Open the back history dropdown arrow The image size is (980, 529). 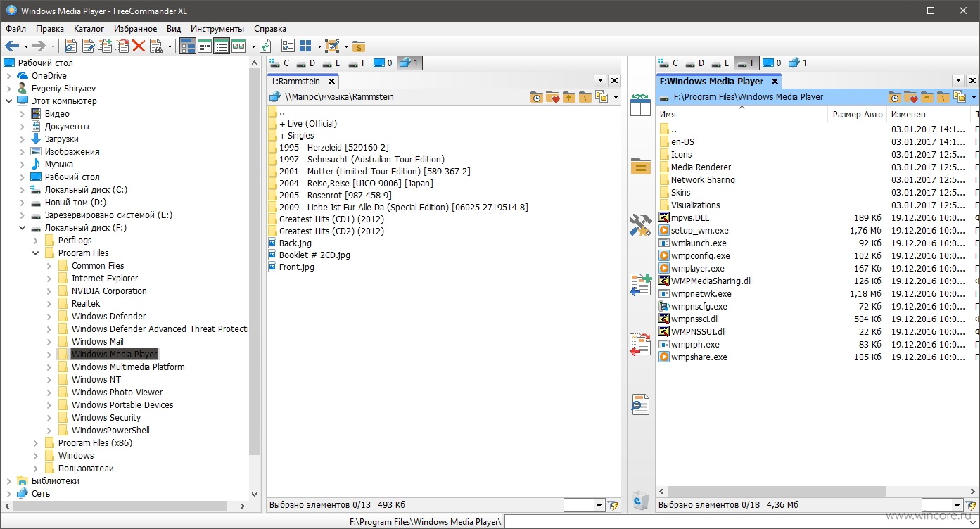tap(25, 46)
